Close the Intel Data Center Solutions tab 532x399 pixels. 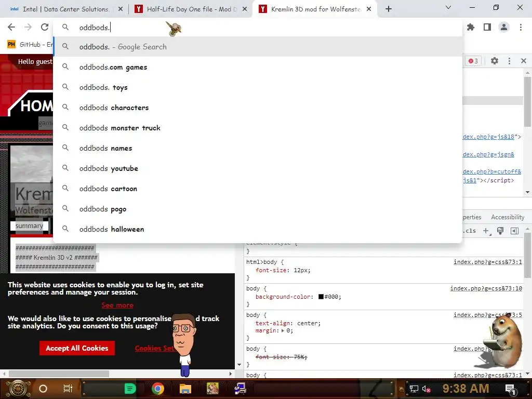click(x=121, y=9)
